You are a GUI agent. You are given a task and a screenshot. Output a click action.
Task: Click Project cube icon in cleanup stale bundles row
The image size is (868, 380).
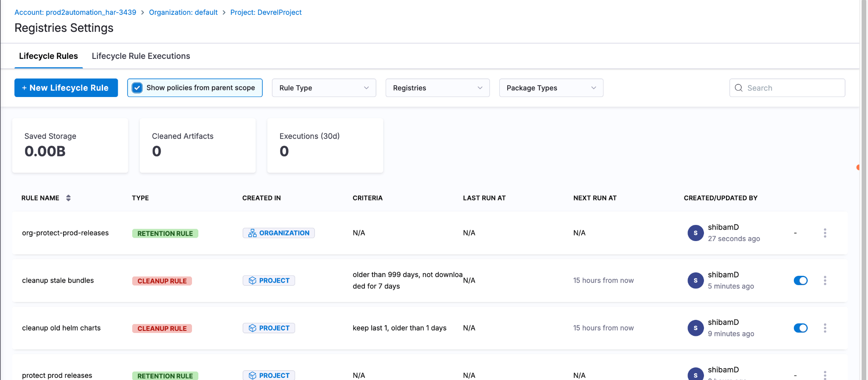[x=253, y=280]
